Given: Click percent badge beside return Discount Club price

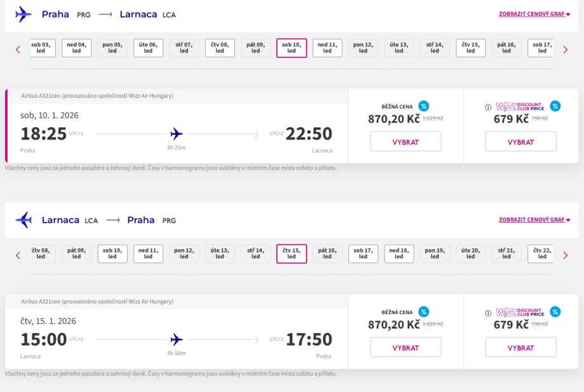Looking at the screenshot, I should click(555, 311).
